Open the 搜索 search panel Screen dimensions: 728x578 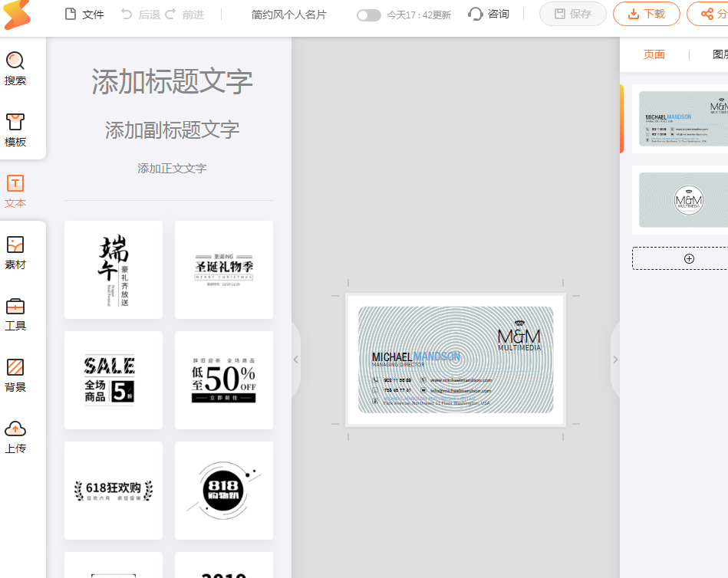click(15, 68)
